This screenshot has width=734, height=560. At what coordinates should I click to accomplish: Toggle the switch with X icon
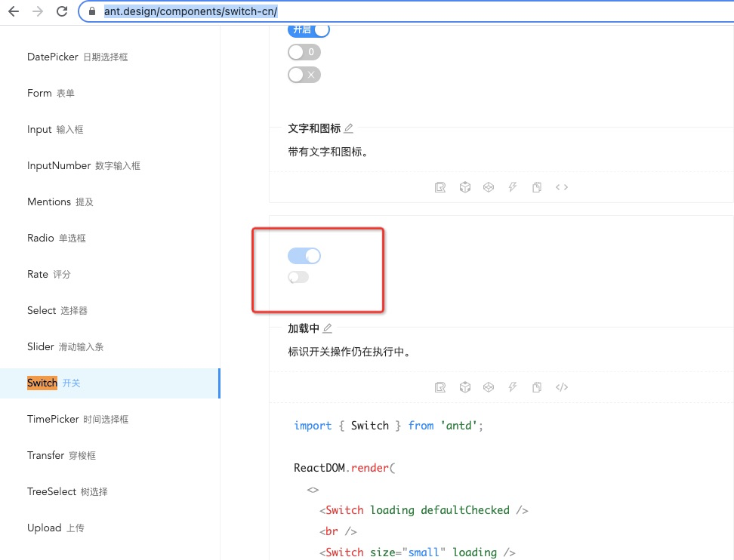click(x=304, y=75)
